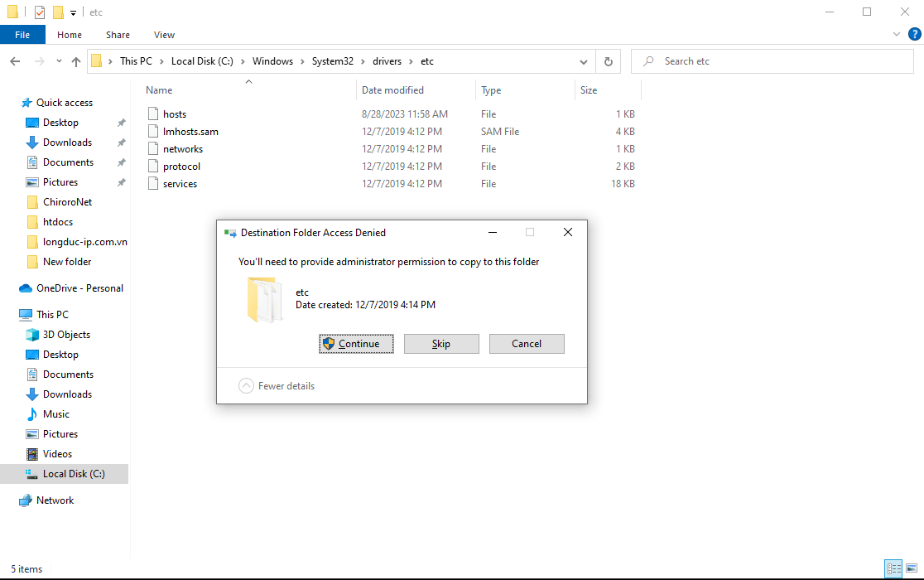Cancel the access denied dialog
Screen dimensions: 924x580
tap(527, 344)
